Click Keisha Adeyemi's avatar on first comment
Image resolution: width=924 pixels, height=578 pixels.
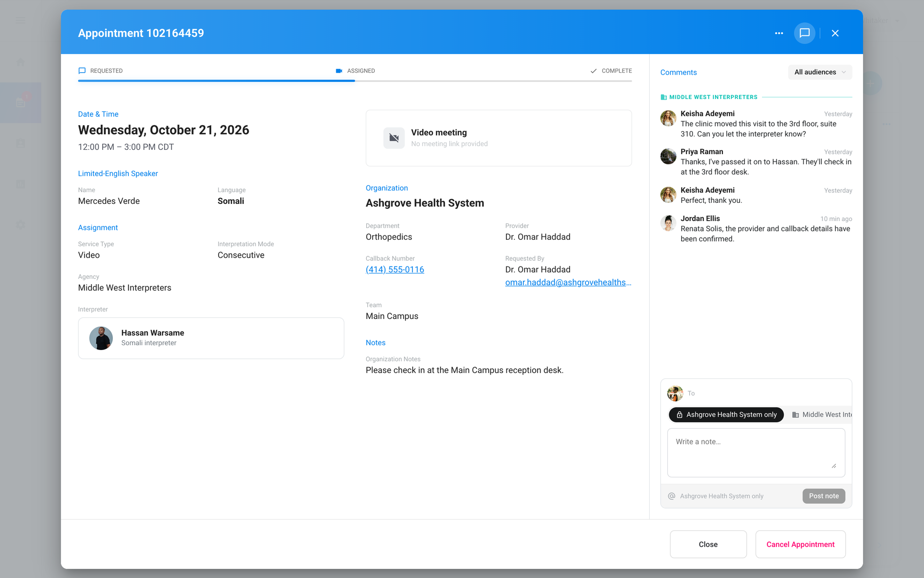(x=668, y=118)
